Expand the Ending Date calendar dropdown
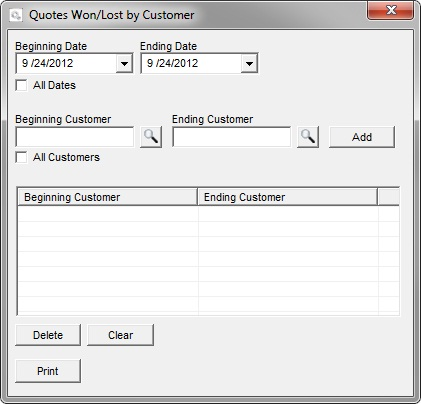421x404 pixels. (249, 63)
